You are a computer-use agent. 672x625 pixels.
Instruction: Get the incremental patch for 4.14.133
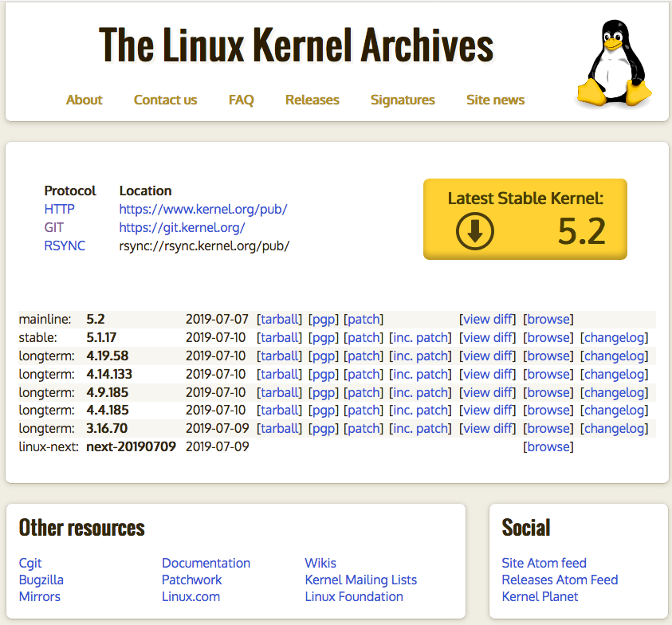pyautogui.click(x=420, y=374)
